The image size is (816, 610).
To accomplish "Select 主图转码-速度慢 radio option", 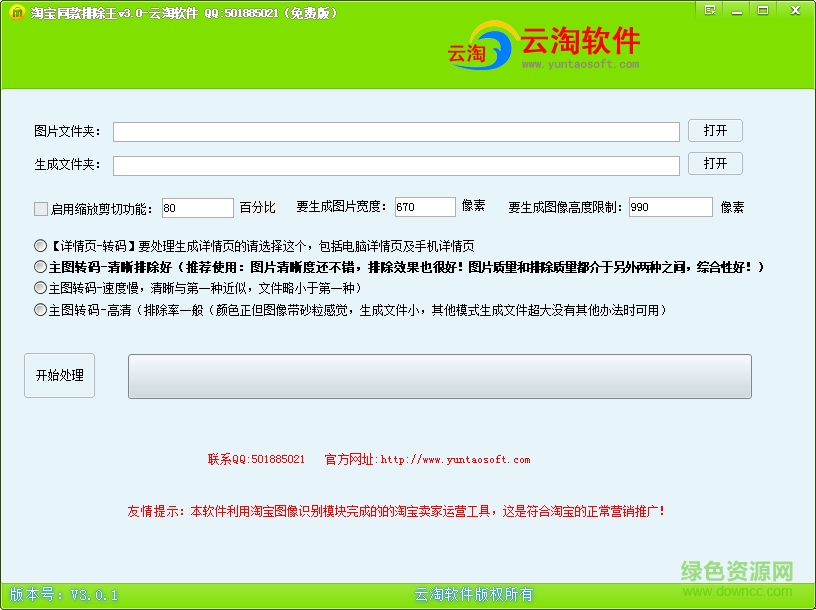I will [40, 287].
